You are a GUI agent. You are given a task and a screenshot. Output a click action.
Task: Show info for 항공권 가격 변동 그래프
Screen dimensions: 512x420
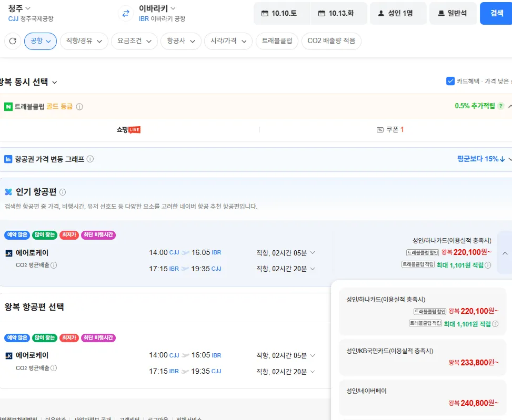tap(90, 159)
